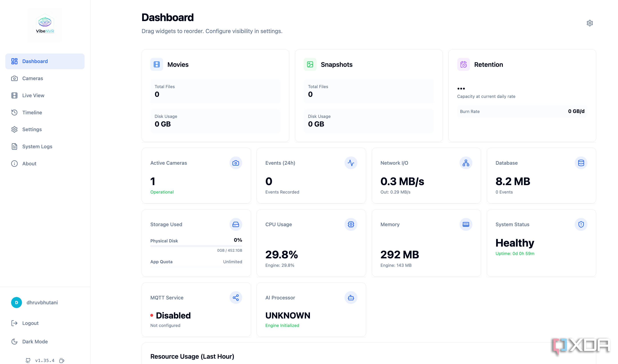Open the GitHub icon near version
Screen dimensions: 618x364
click(x=28, y=360)
